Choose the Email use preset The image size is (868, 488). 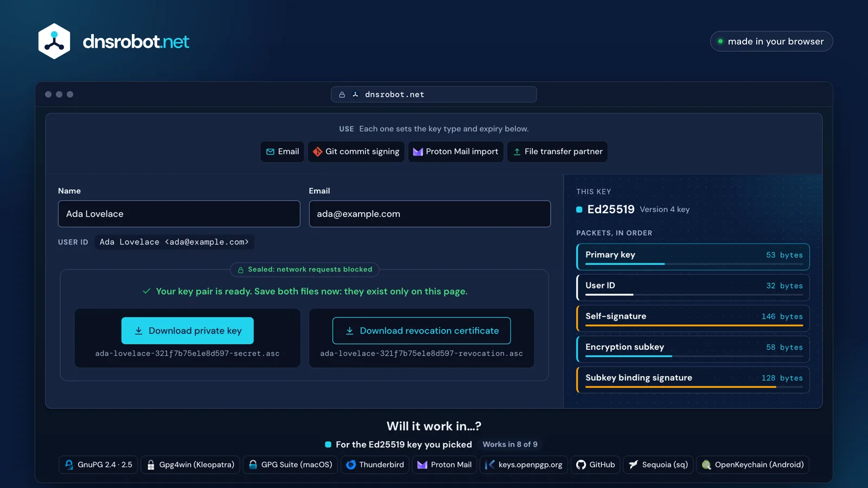pyautogui.click(x=282, y=152)
